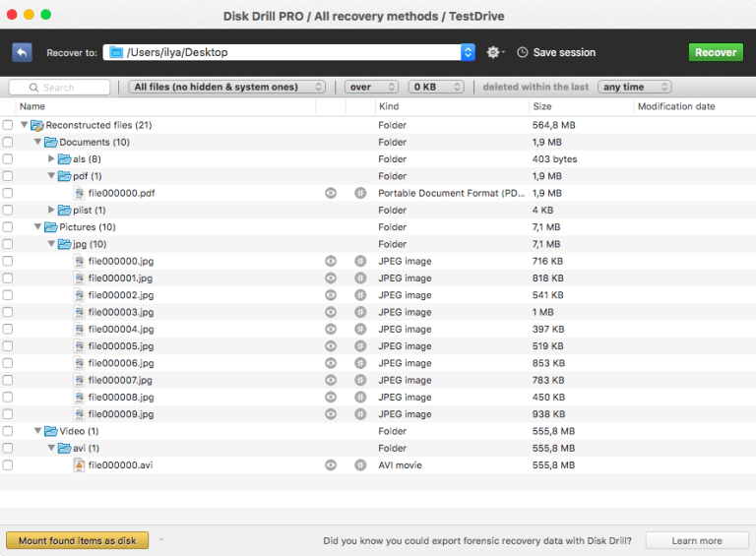The image size is (756, 556).
Task: Tick the checkbox for file000003.jpg
Action: (8, 312)
